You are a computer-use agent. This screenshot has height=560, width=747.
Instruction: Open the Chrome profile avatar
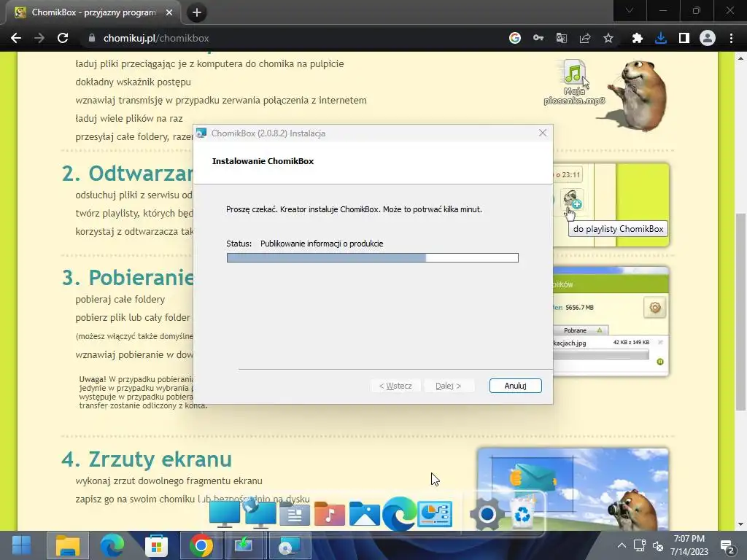[x=708, y=38]
